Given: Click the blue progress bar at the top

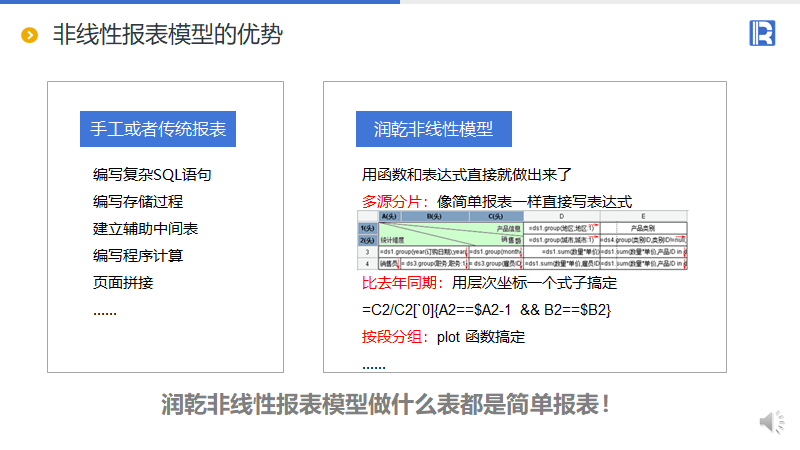Looking at the screenshot, I should pyautogui.click(x=200, y=2).
